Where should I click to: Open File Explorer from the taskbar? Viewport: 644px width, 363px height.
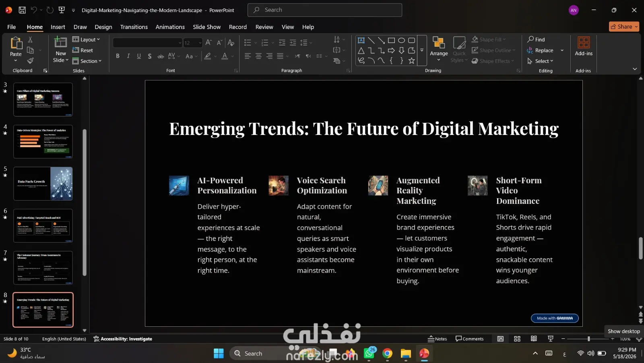click(x=406, y=353)
